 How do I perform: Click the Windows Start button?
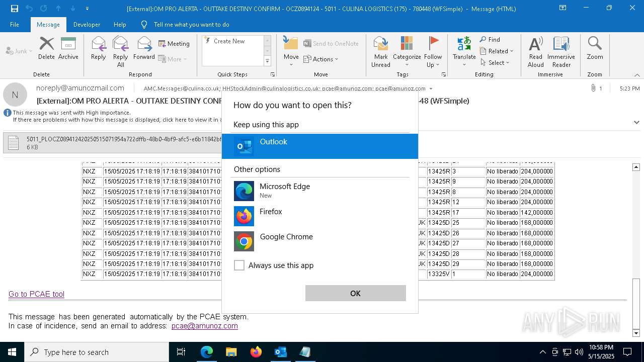(x=12, y=352)
